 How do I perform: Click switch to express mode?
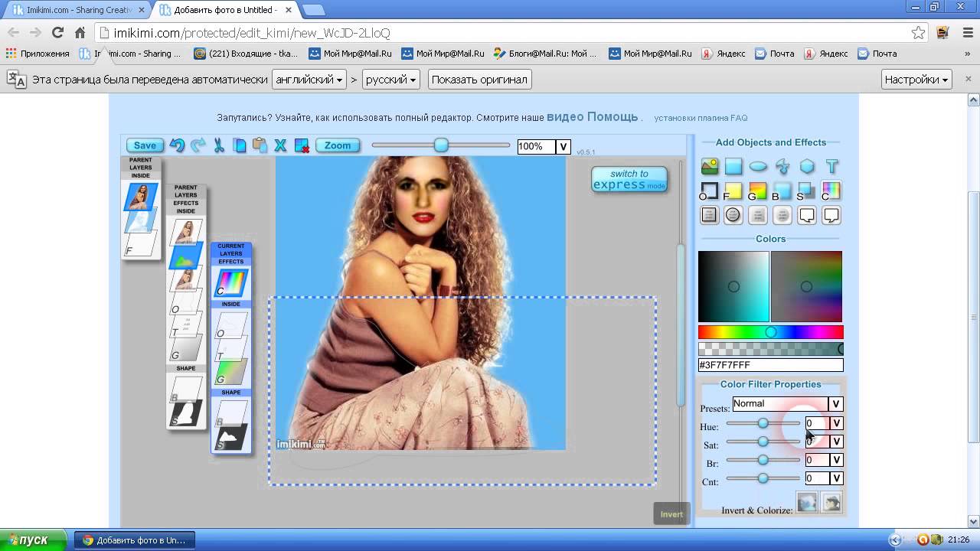(629, 179)
